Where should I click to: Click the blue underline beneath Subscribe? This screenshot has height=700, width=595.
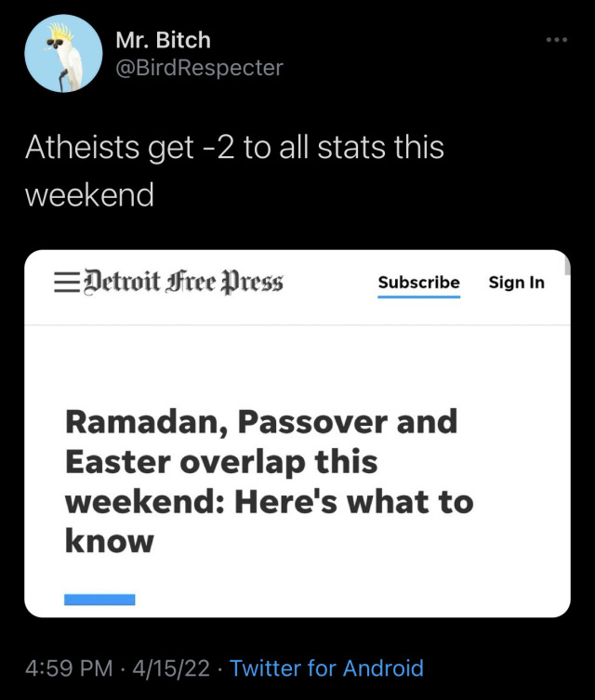click(418, 297)
